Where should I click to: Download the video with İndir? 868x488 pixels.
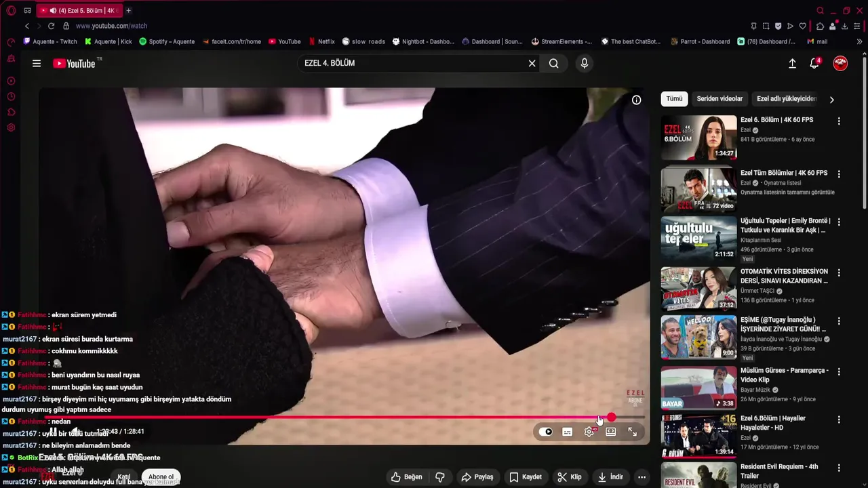(610, 477)
